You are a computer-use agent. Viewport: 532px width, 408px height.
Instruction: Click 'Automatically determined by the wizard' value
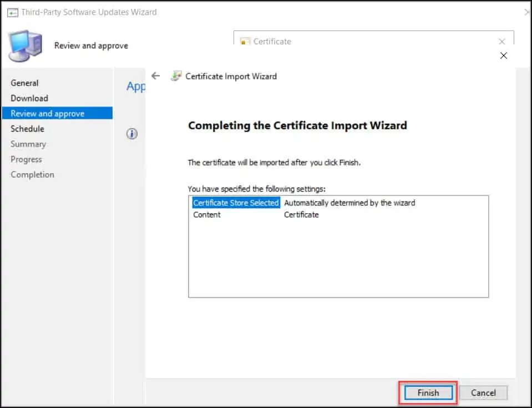[349, 203]
